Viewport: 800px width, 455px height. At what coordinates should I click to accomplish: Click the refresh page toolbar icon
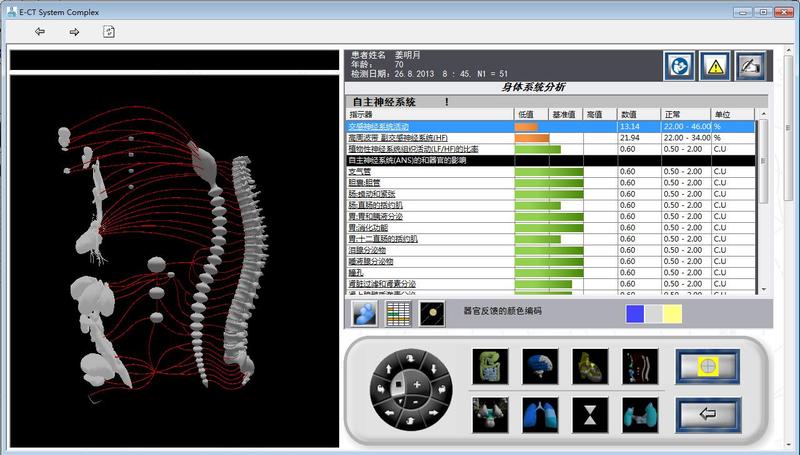108,32
